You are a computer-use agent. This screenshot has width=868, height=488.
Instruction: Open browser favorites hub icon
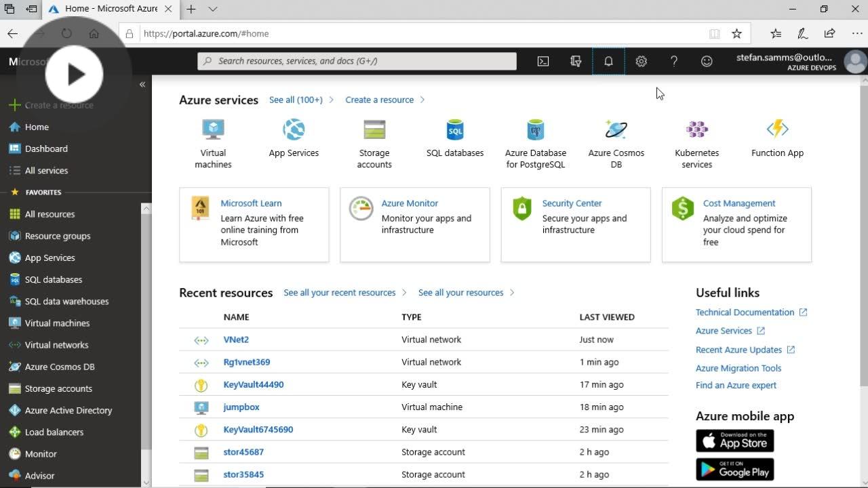tap(776, 34)
